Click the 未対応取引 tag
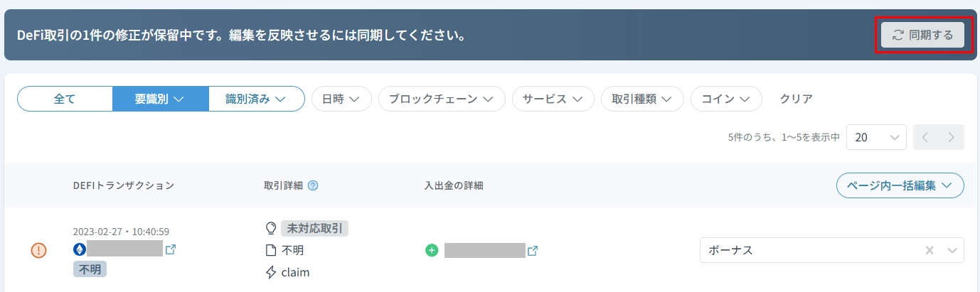The width and height of the screenshot is (980, 292). 315,228
